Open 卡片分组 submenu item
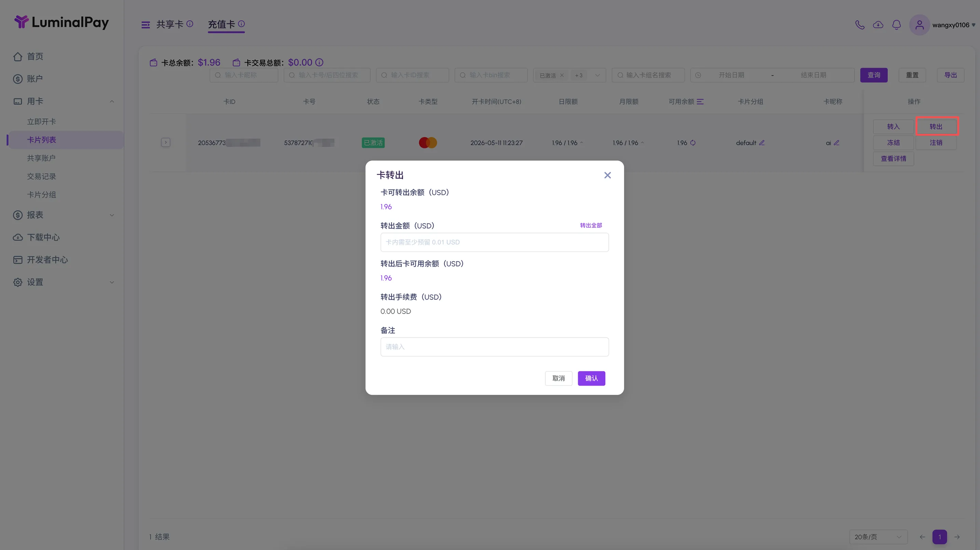980x550 pixels. (41, 195)
